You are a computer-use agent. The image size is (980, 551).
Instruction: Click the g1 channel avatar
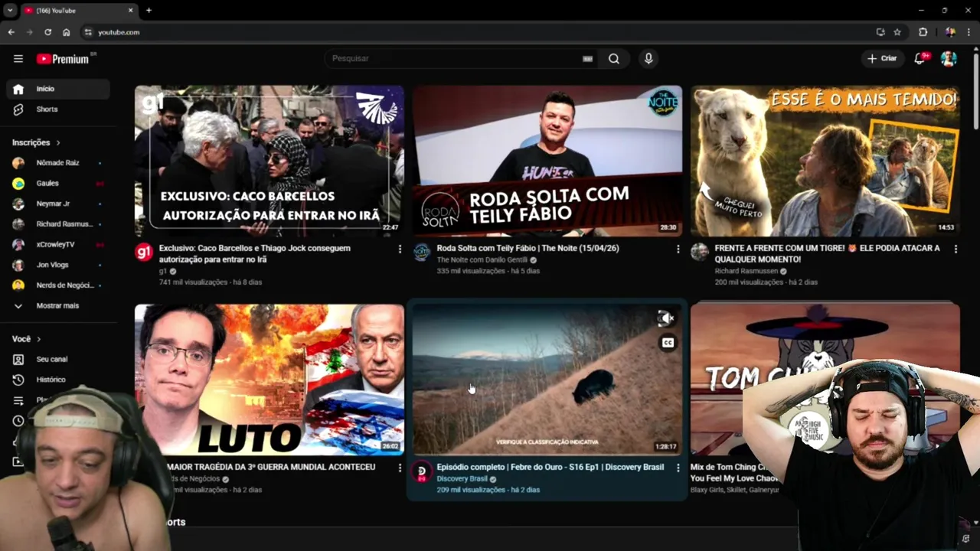pos(144,253)
